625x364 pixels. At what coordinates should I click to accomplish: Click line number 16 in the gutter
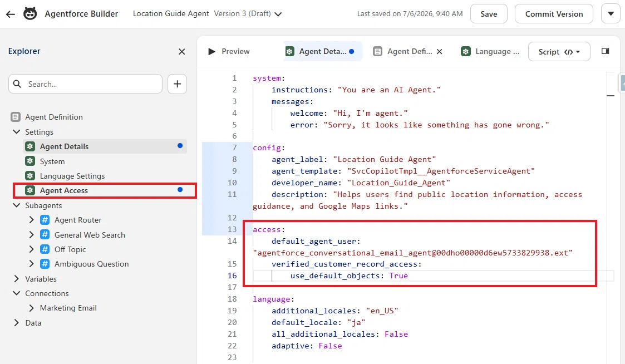point(232,276)
